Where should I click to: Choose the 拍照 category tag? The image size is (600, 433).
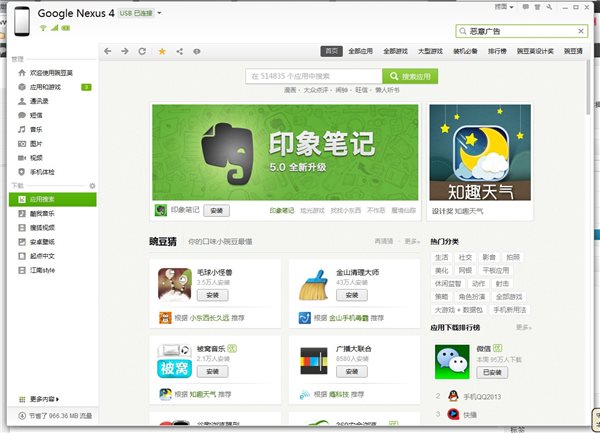513,257
